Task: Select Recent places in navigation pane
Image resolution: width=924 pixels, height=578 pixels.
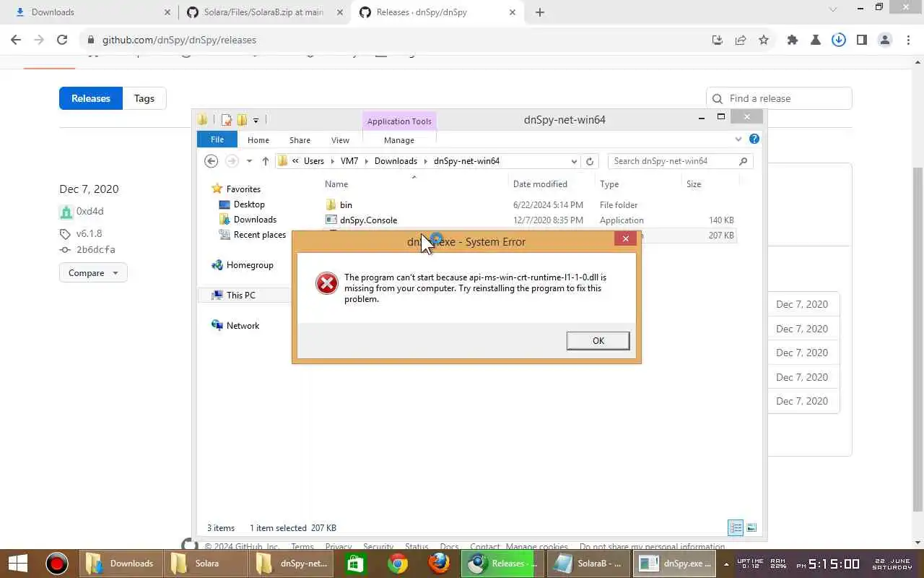Action: [x=259, y=235]
